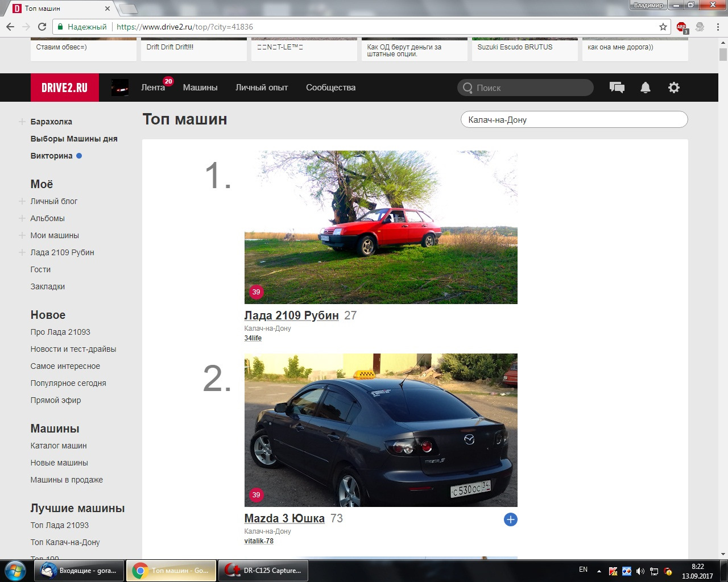Open the notifications bell icon
Viewport: 728px width, 582px height.
pos(646,88)
